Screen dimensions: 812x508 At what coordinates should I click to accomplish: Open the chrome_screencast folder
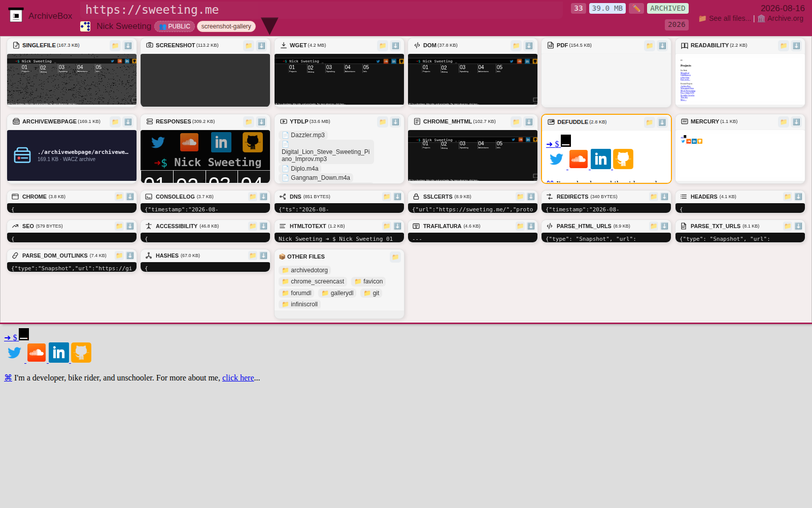(313, 281)
